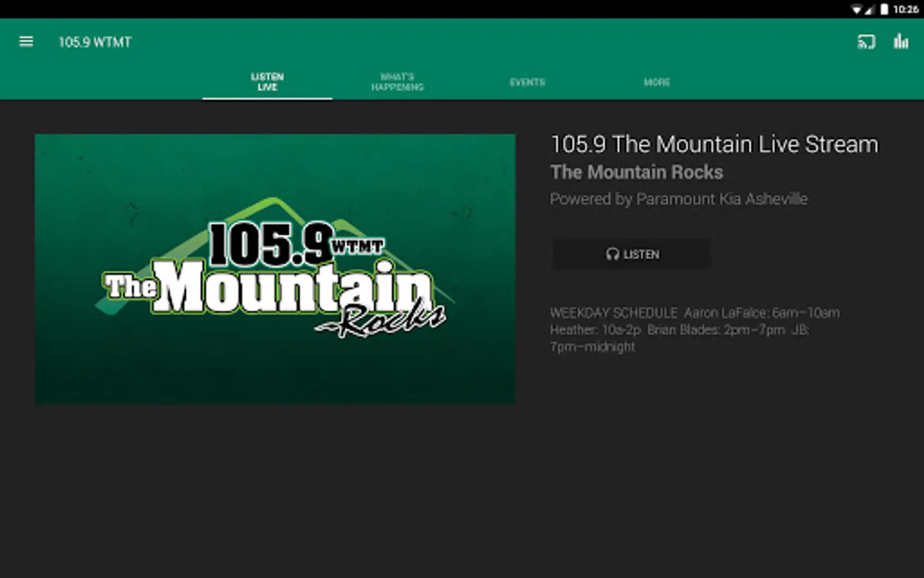Click the 105.9 WTMT app title
The width and height of the screenshot is (924, 578).
point(95,42)
